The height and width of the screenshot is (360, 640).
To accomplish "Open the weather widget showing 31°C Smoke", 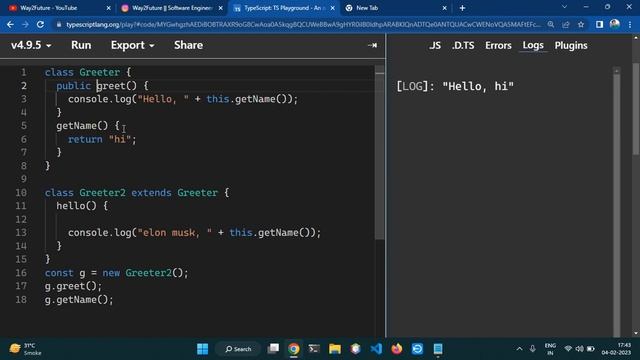I will click(25, 349).
